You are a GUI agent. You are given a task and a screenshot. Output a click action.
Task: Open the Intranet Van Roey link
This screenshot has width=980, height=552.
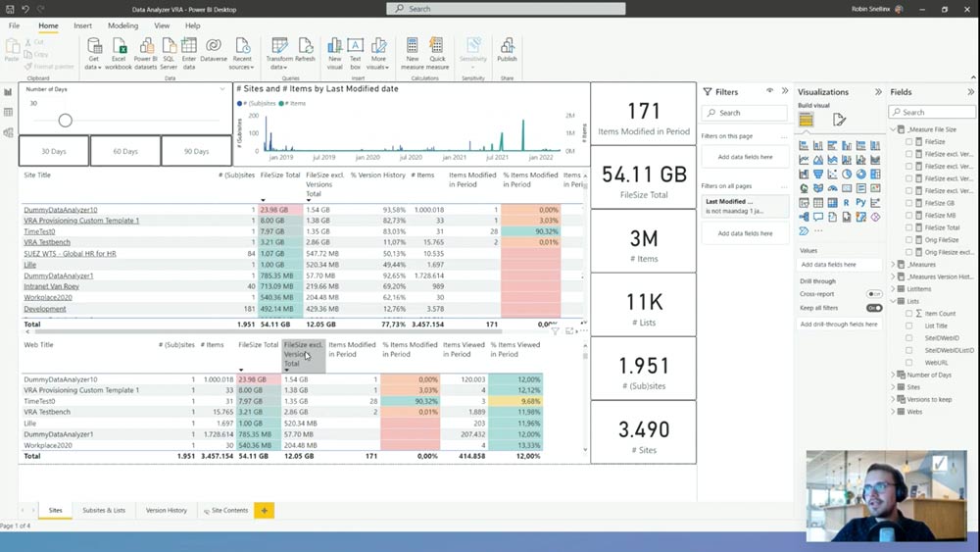[51, 286]
